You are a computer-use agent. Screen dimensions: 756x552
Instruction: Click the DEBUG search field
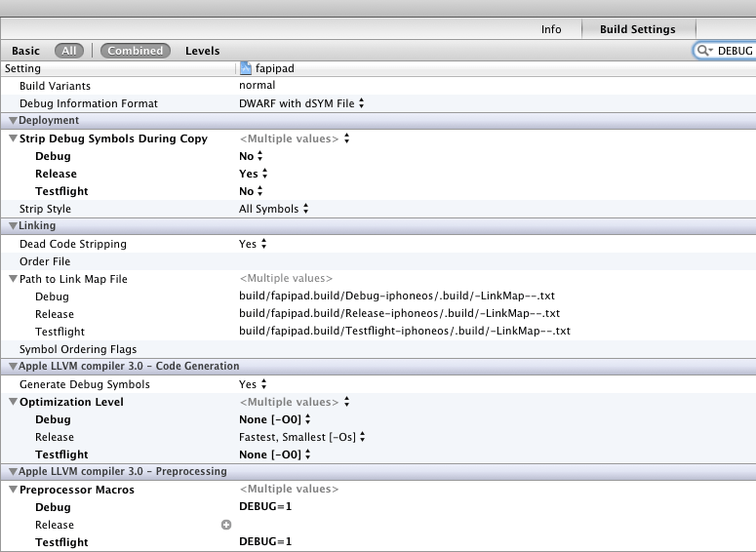coord(725,51)
